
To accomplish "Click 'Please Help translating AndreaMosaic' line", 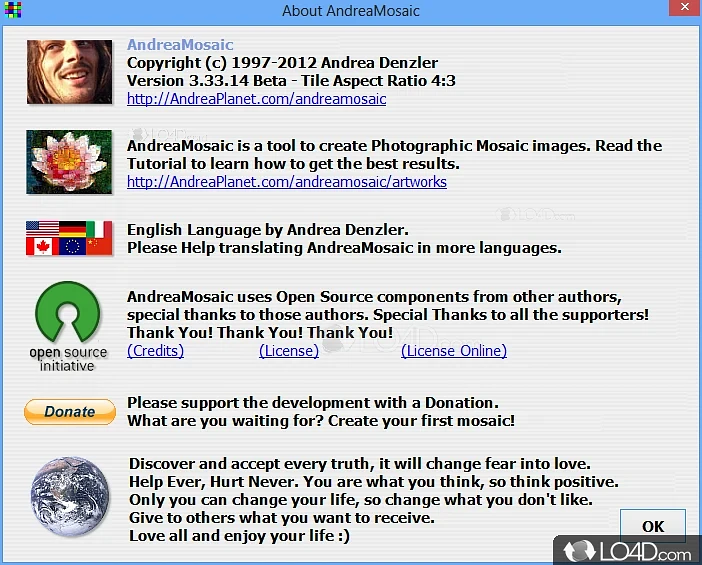I will [344, 248].
